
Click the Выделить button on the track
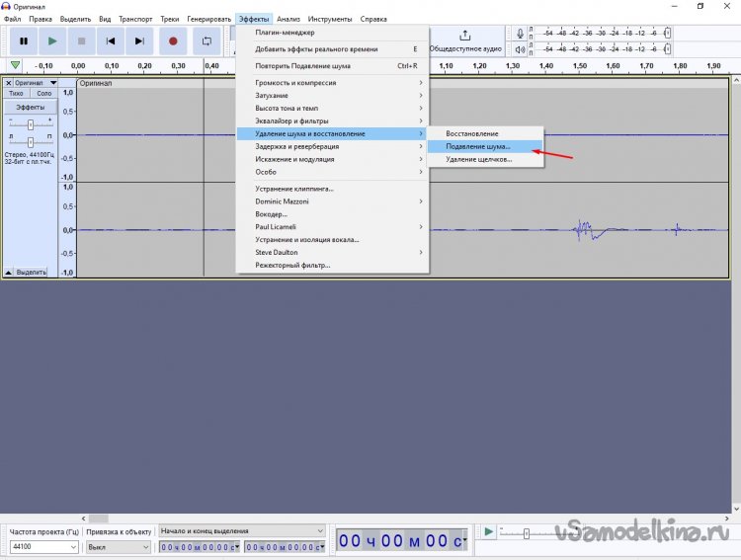click(x=31, y=271)
